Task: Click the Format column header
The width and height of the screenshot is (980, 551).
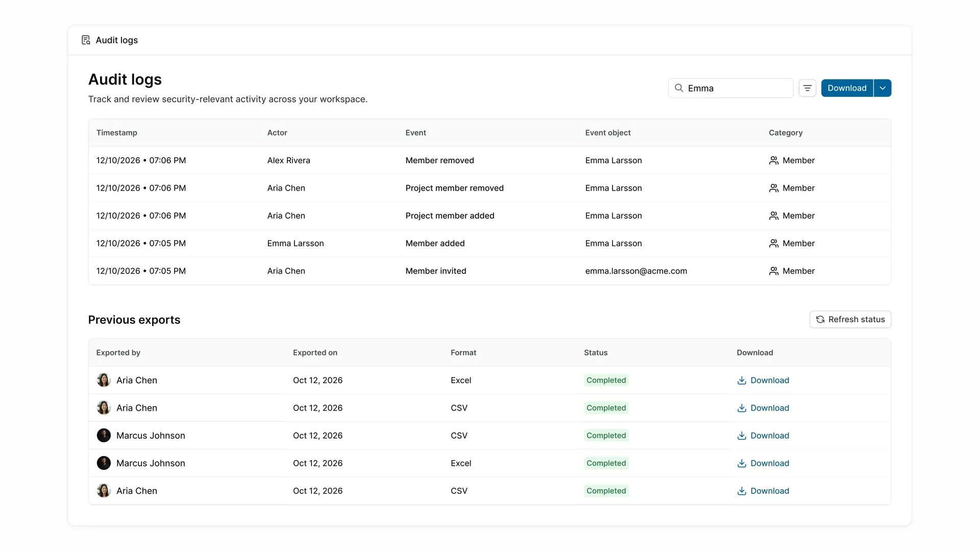Action: (x=463, y=353)
